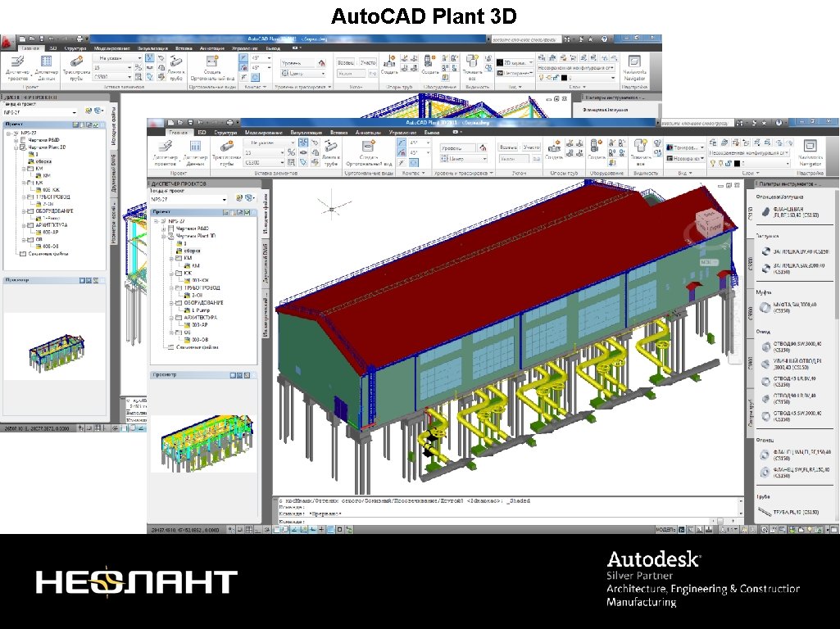Open Диспетчер проектов in the front window ribbon

click(x=165, y=152)
